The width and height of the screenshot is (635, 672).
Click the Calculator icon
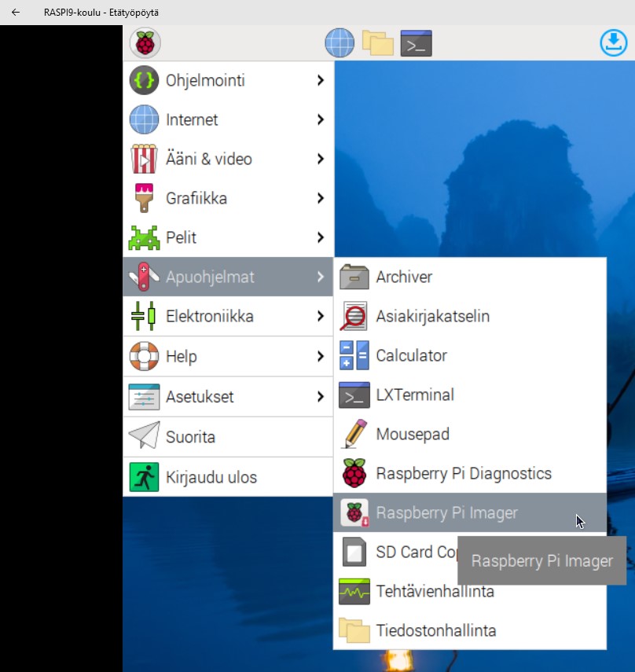tap(354, 355)
